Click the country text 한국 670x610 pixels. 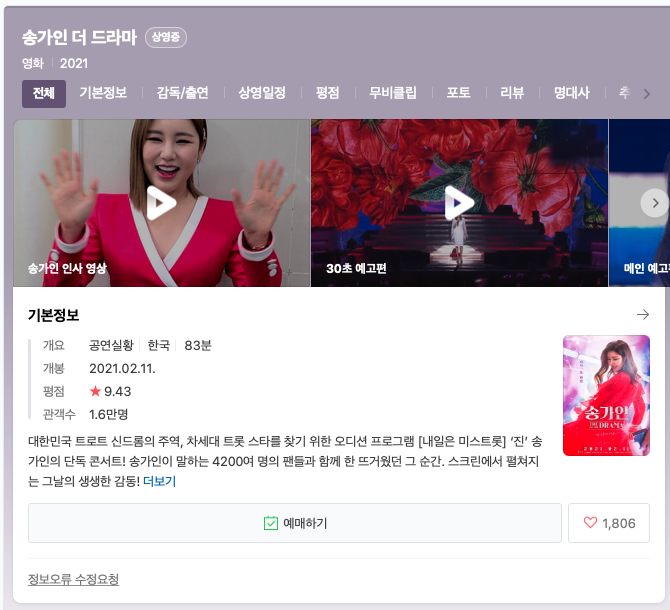click(x=159, y=345)
